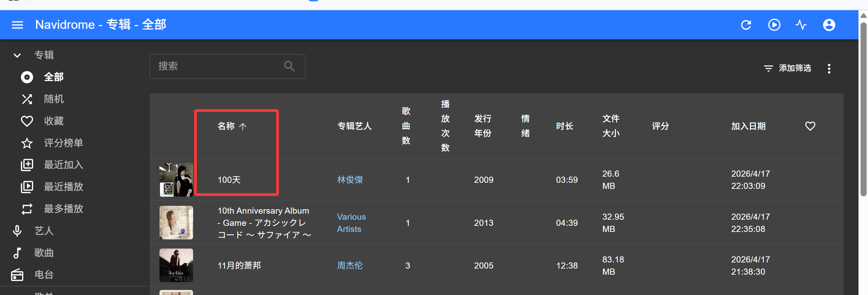This screenshot has width=868, height=295.
Task: Toggle favorites heart column header
Action: [810, 126]
